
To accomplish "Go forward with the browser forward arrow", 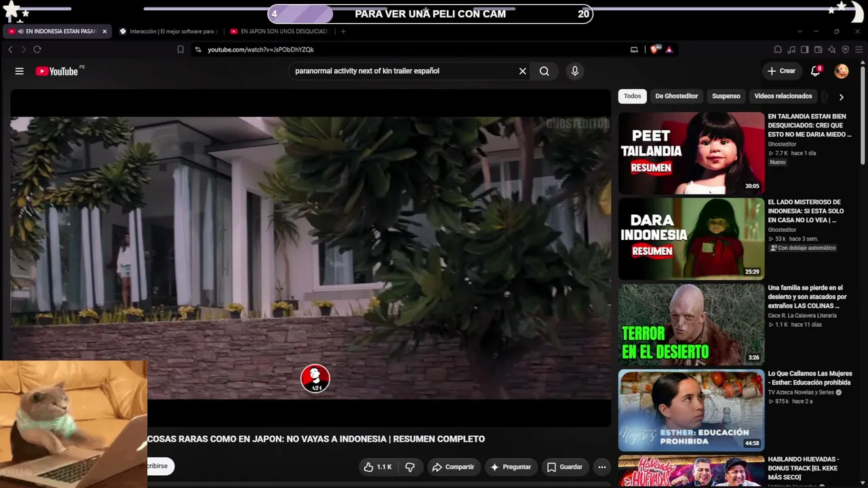I will [x=24, y=49].
